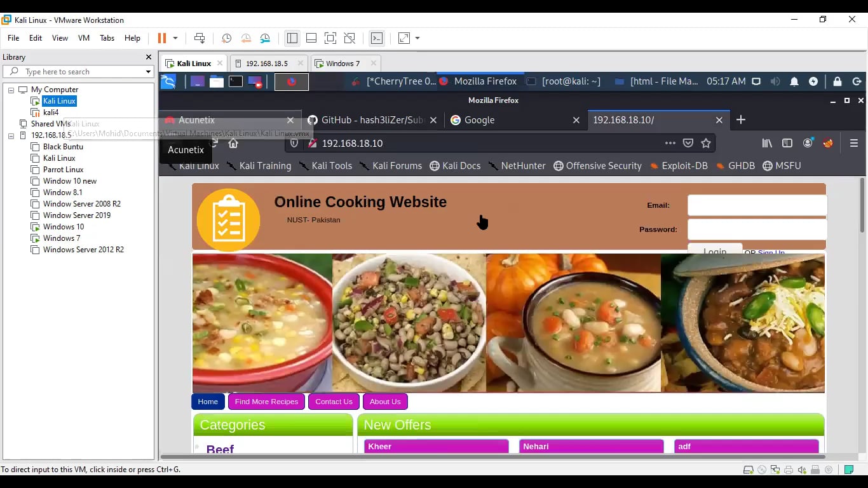Collapse the 192.168.18.5 tree node
Viewport: 868px width, 488px height.
click(11, 135)
